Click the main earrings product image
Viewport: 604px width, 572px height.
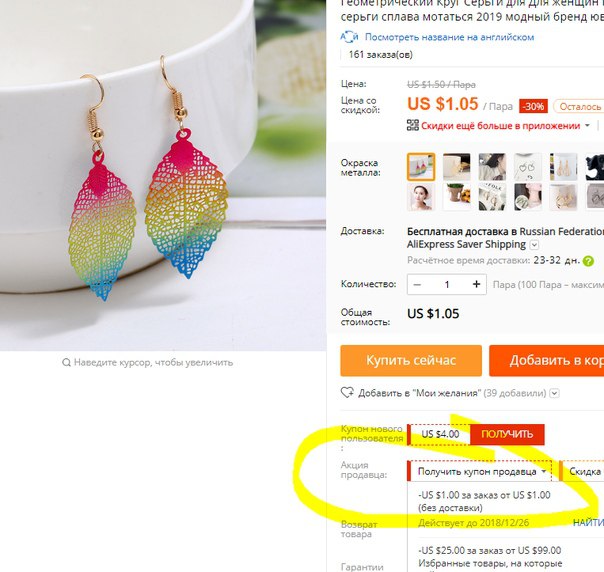click(163, 175)
